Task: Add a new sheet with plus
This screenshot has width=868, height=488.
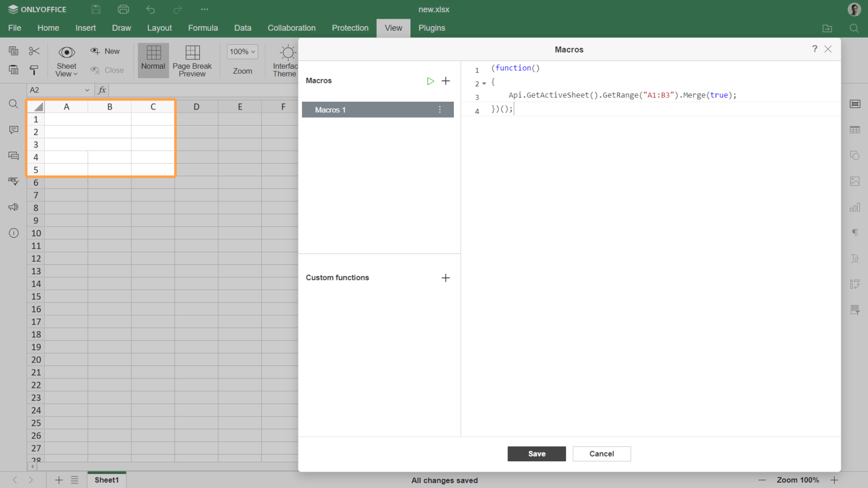Action: pyautogui.click(x=59, y=480)
